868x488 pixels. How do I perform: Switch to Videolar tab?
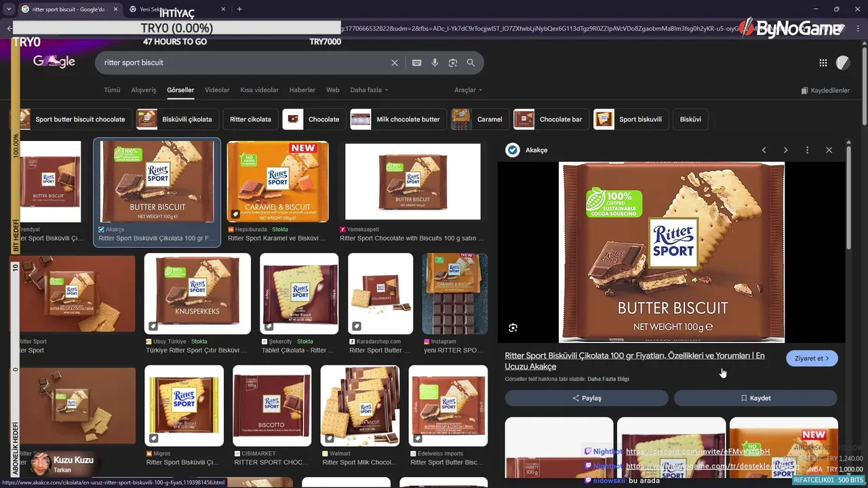click(x=217, y=90)
